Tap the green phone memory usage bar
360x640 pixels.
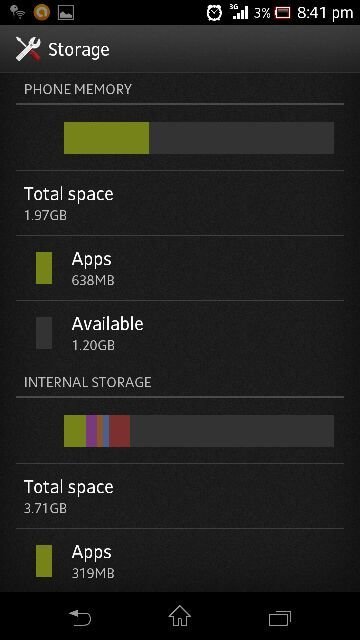click(107, 138)
